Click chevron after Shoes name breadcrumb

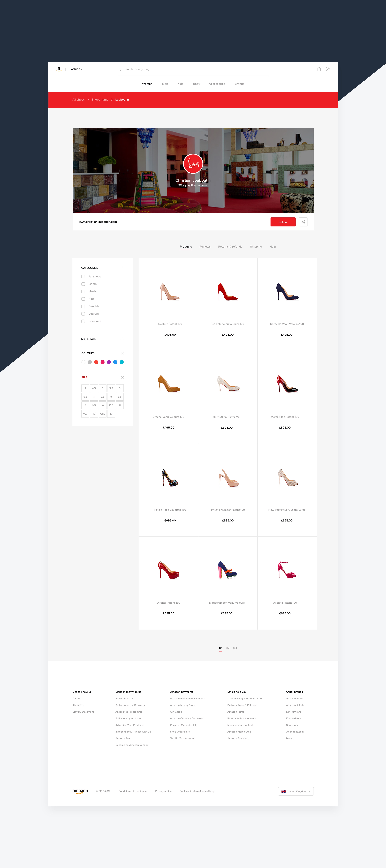pyautogui.click(x=112, y=100)
